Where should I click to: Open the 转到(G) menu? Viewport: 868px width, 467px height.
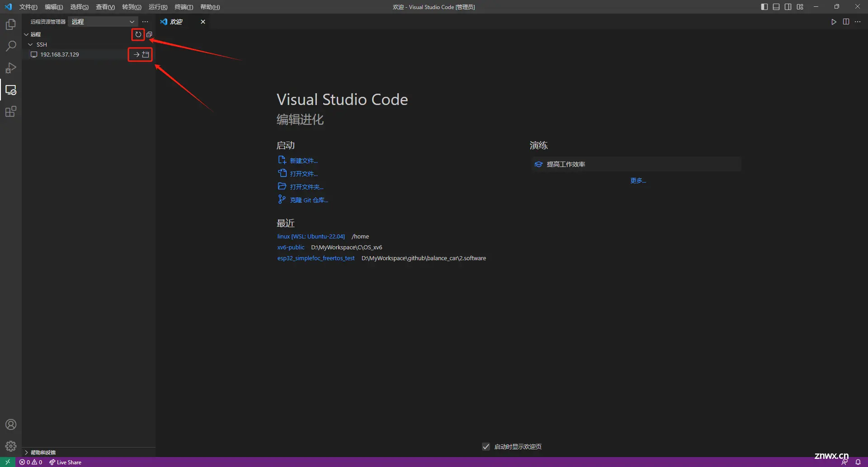pos(132,7)
